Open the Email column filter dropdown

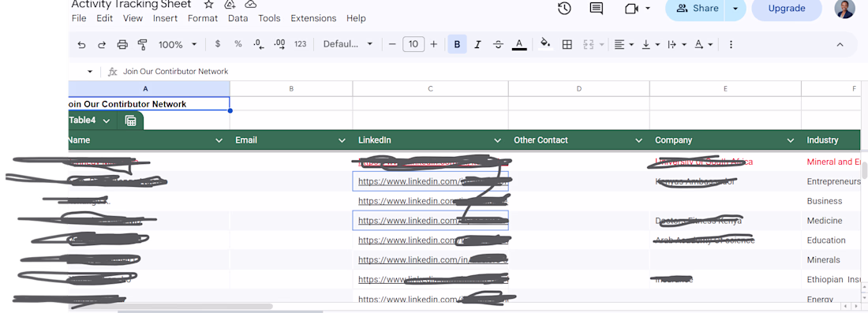click(342, 140)
